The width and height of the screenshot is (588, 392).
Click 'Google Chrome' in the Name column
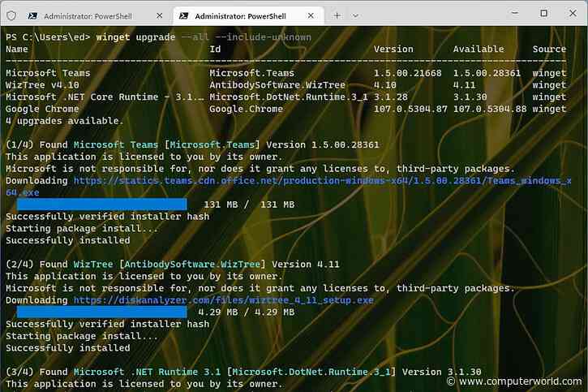point(42,109)
